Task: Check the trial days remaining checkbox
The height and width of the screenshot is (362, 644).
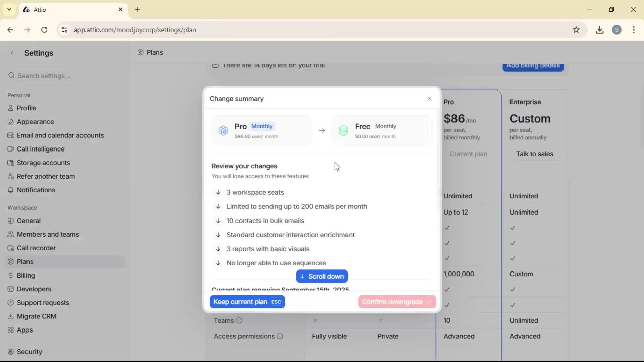Action: (216, 66)
